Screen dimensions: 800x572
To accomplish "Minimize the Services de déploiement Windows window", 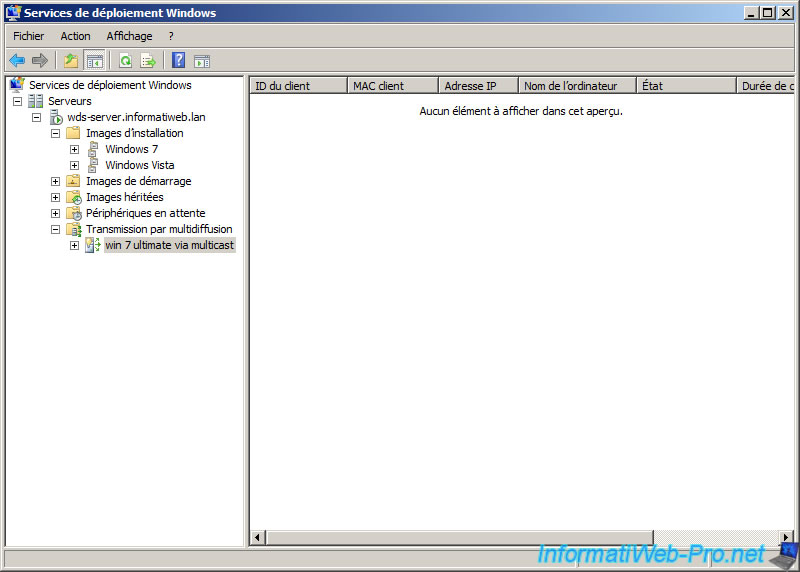I will pos(751,13).
